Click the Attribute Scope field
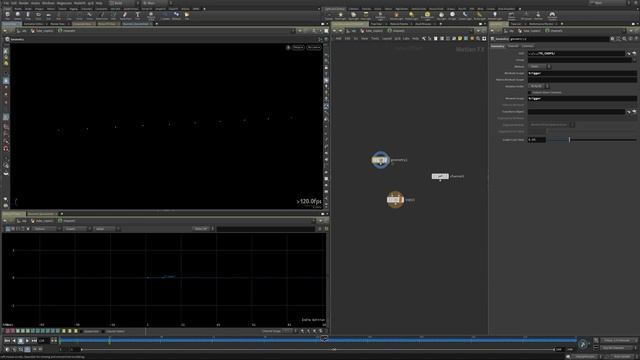Image resolution: width=640 pixels, height=360 pixels. 582,73
